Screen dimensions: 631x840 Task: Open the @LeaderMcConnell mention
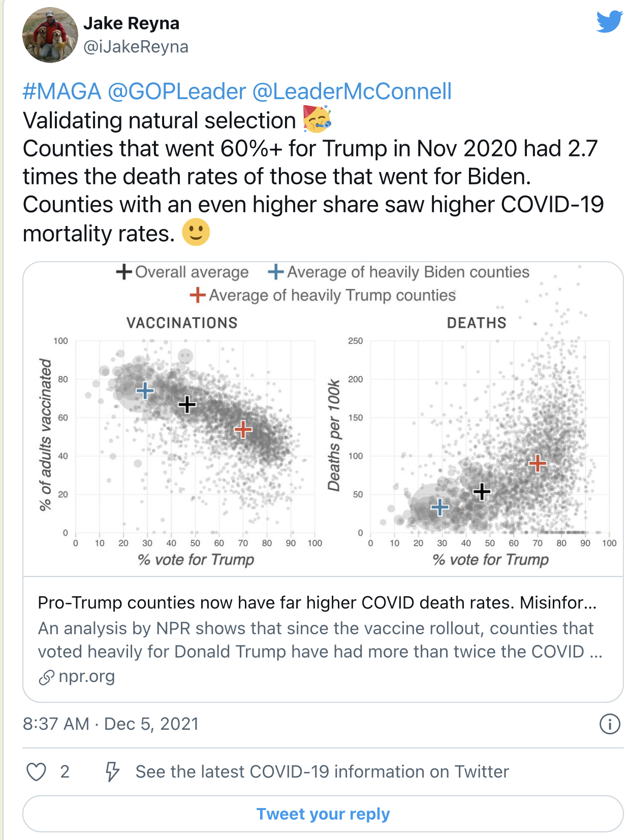[352, 91]
